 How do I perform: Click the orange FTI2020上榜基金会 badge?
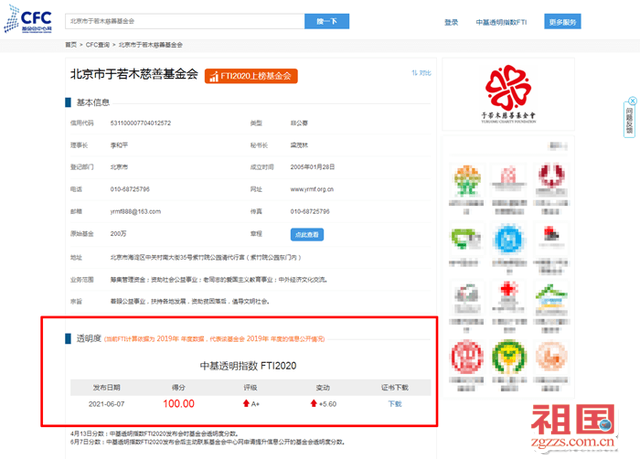click(x=251, y=76)
